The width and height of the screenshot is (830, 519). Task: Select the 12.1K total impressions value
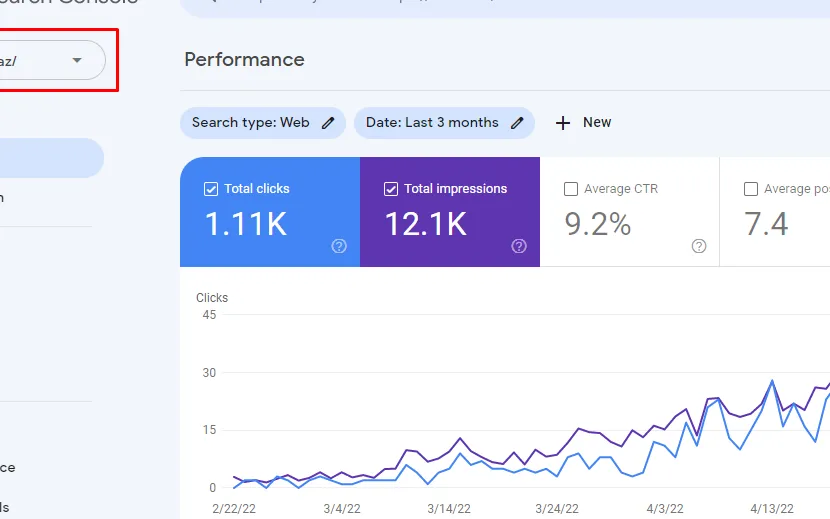[x=426, y=224]
